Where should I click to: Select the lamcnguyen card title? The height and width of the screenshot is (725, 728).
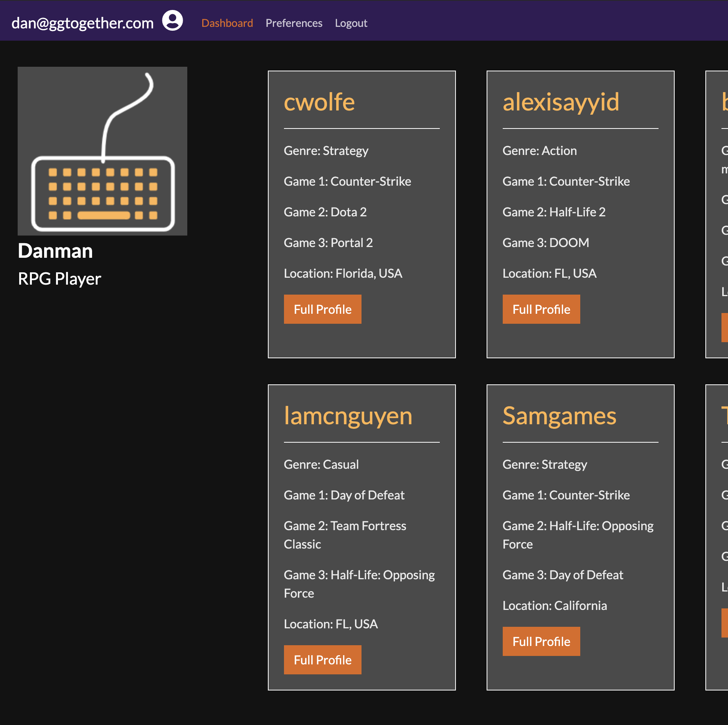tap(348, 416)
